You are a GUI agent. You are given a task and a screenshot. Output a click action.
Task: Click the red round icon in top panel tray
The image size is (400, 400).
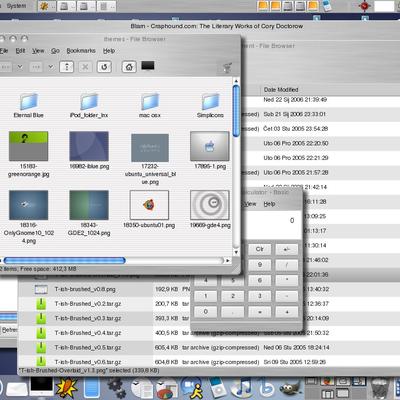(x=364, y=6)
